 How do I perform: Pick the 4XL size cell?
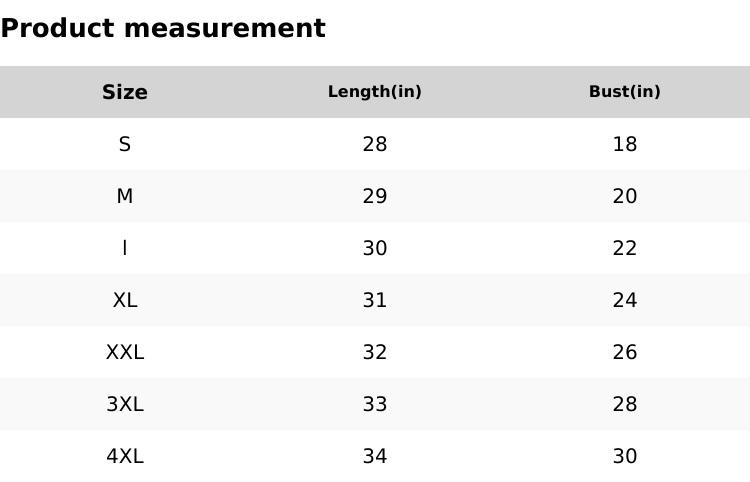click(125, 456)
